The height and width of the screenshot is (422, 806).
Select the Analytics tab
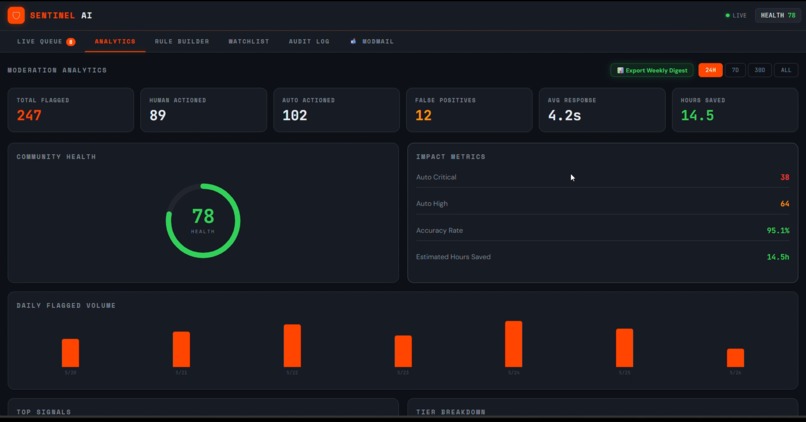[x=115, y=42]
